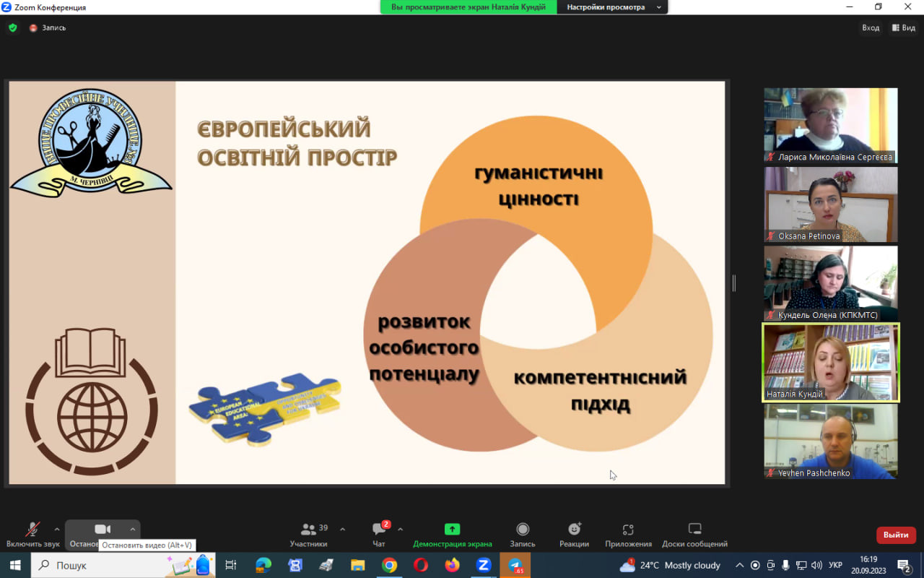The image size is (924, 578).
Task: Click the Запись record button
Action: point(523,535)
